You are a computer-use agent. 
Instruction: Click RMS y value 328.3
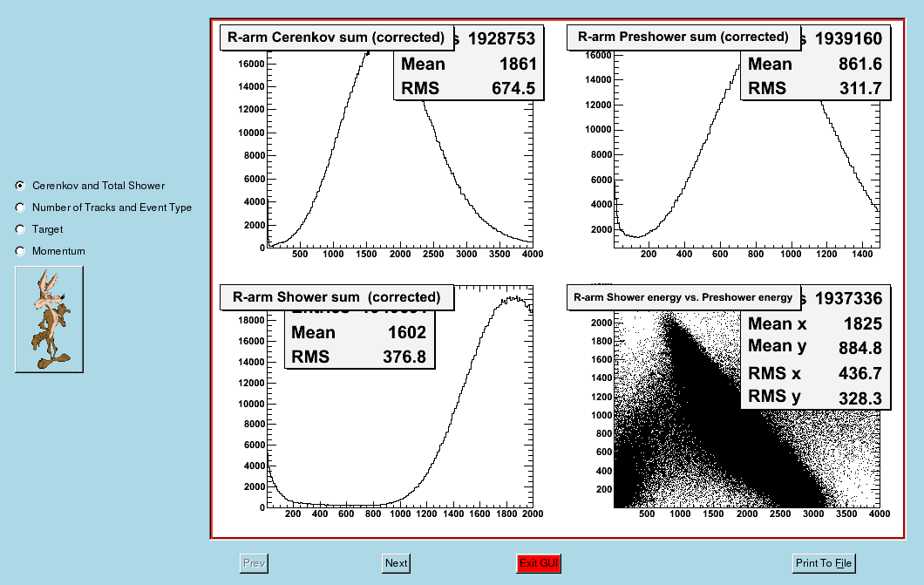pos(860,398)
